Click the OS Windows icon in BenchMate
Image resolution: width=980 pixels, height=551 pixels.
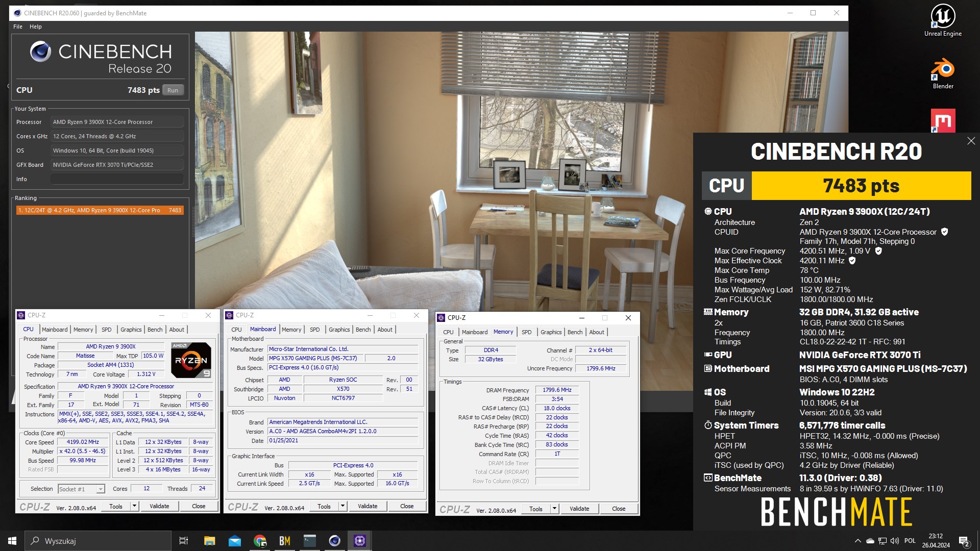[708, 392]
